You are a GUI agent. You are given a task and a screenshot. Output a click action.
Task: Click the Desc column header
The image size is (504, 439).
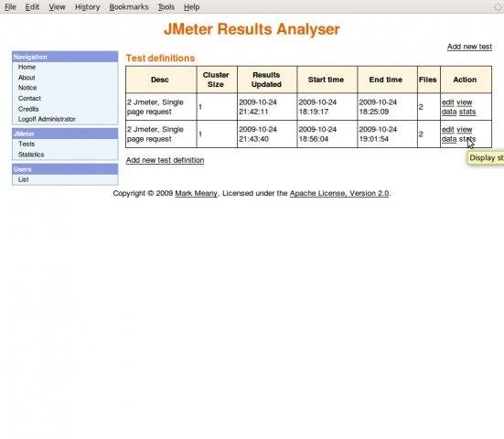161,80
